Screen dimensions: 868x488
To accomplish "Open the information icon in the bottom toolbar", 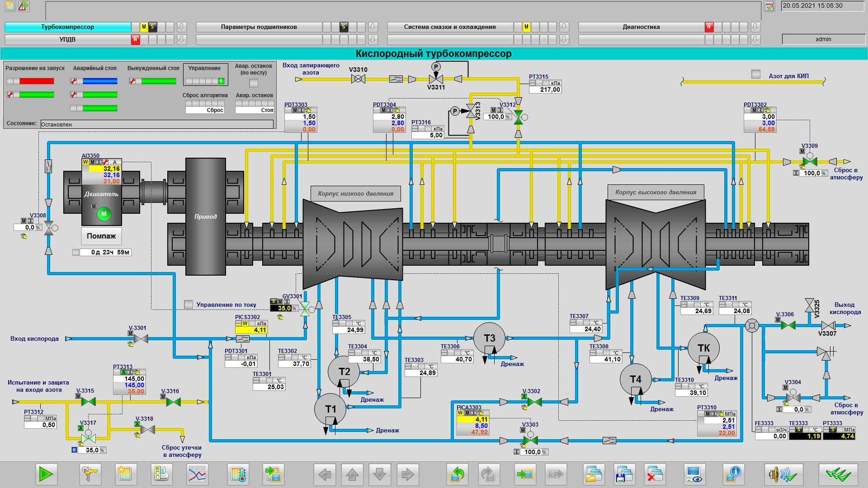I will [x=733, y=474].
